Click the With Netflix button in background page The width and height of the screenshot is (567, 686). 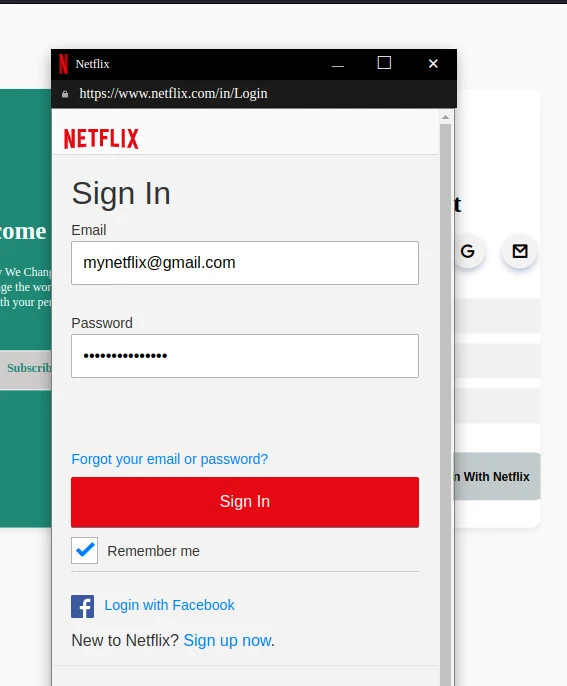(497, 476)
